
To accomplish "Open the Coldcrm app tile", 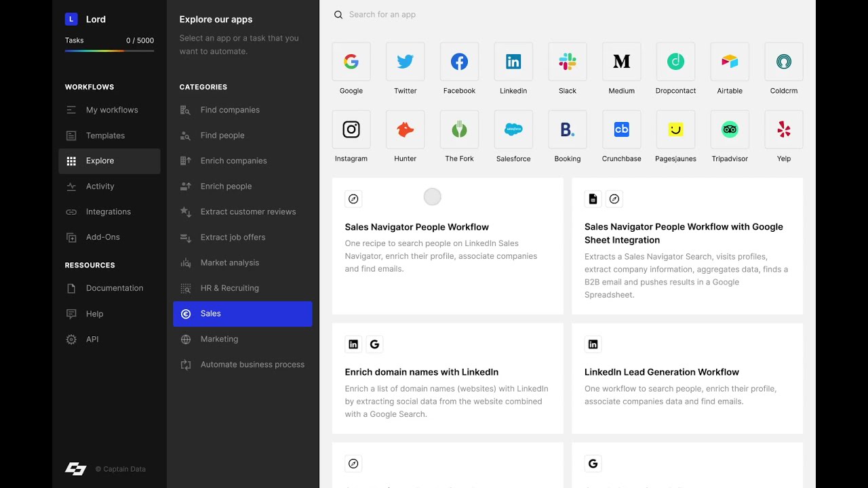I will coord(784,62).
